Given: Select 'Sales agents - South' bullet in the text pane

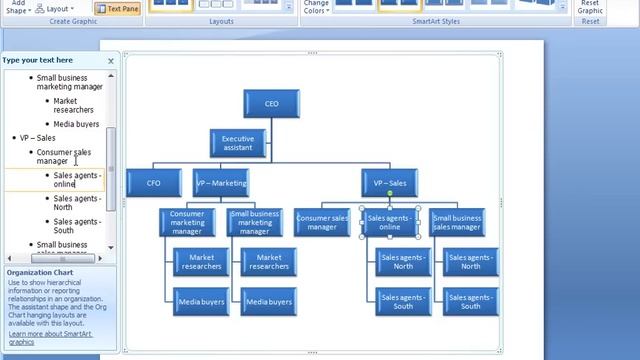Looking at the screenshot, I should (77, 226).
